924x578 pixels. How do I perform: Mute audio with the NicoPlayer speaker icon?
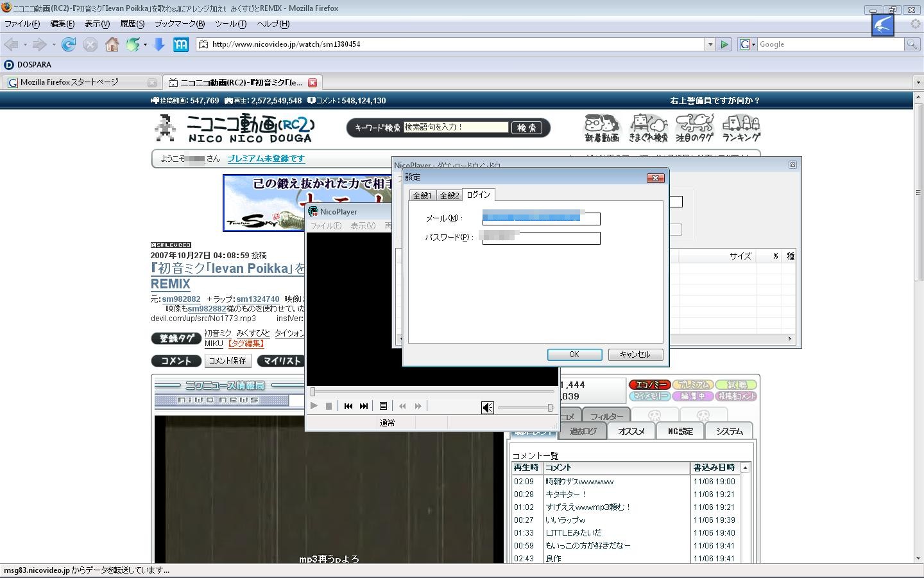coord(488,407)
